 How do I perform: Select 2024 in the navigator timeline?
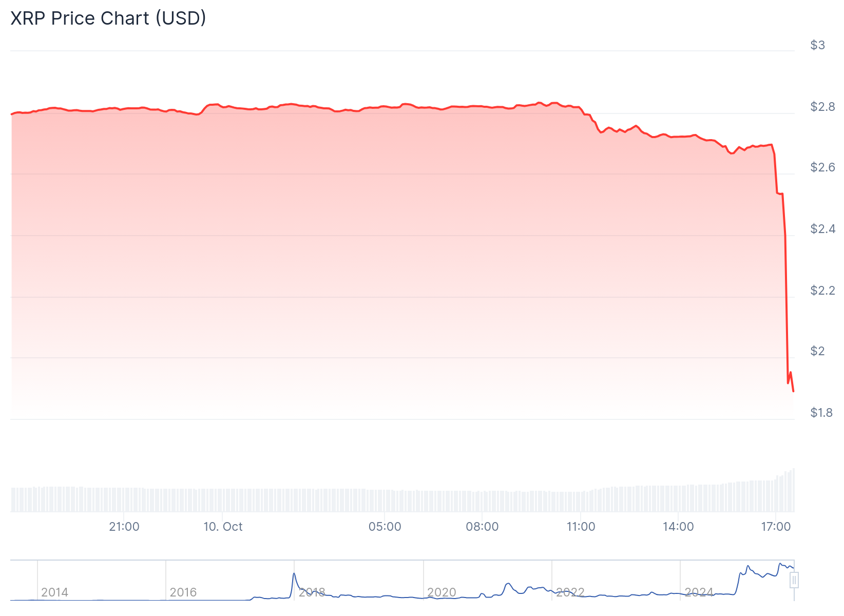click(x=699, y=592)
